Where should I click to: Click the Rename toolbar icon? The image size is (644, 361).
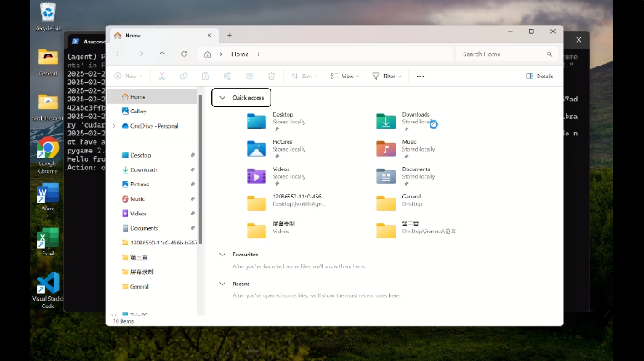[227, 76]
